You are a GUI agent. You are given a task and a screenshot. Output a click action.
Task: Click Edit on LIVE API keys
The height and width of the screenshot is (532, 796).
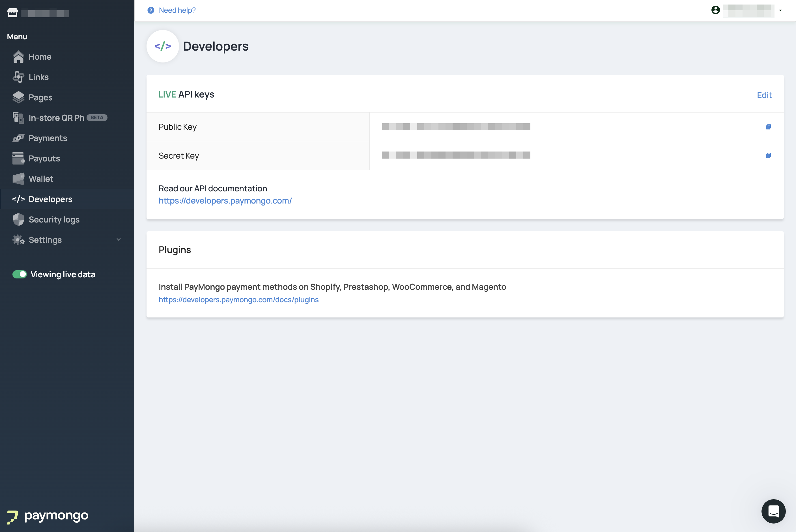click(x=764, y=95)
